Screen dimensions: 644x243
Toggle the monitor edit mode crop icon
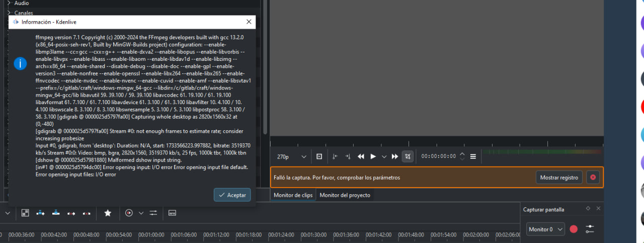point(408,156)
